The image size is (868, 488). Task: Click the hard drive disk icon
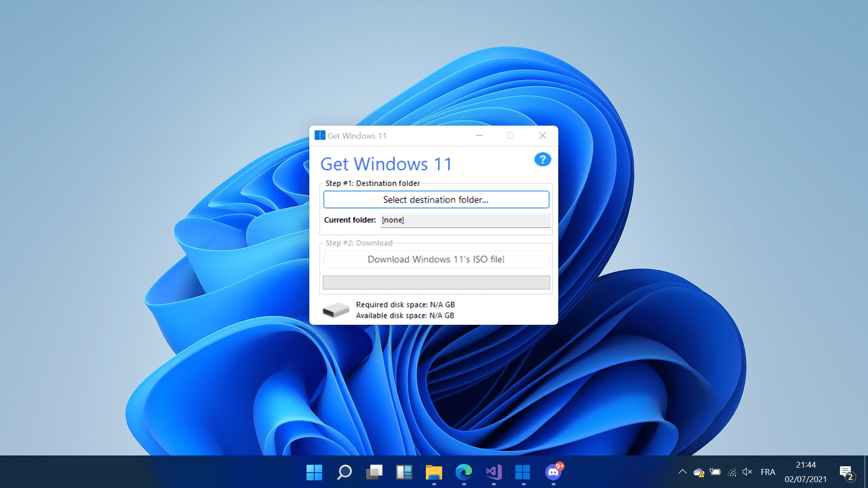point(335,310)
